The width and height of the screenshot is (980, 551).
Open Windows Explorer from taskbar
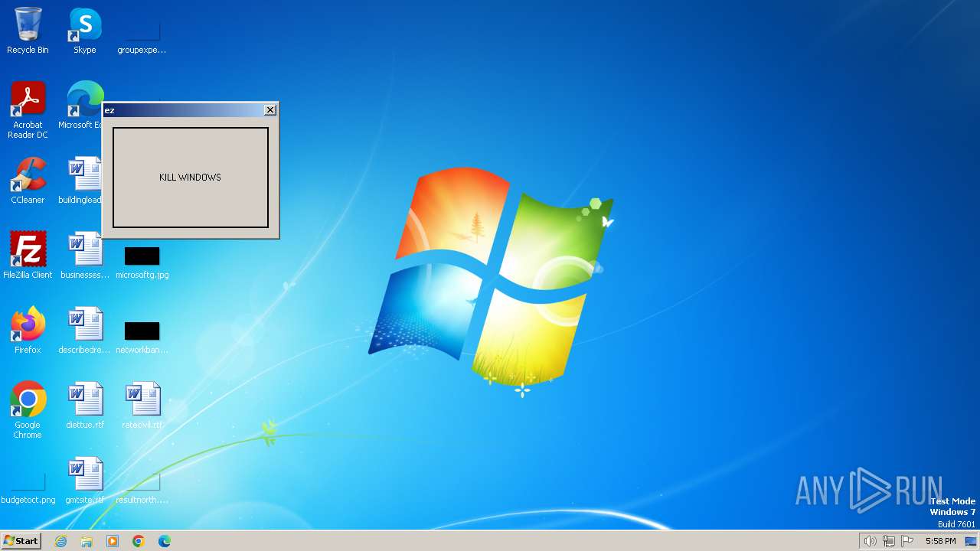(87, 541)
